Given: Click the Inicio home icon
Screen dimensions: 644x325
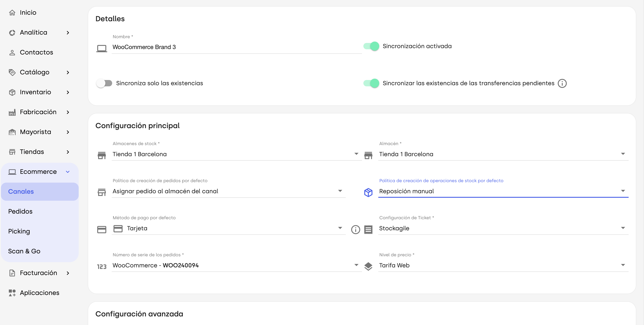Looking at the screenshot, I should (12, 12).
